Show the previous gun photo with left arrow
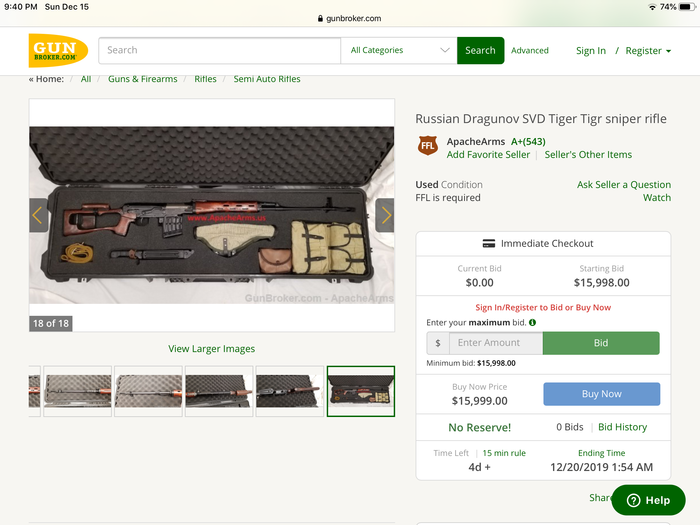This screenshot has width=700, height=525. tap(38, 215)
